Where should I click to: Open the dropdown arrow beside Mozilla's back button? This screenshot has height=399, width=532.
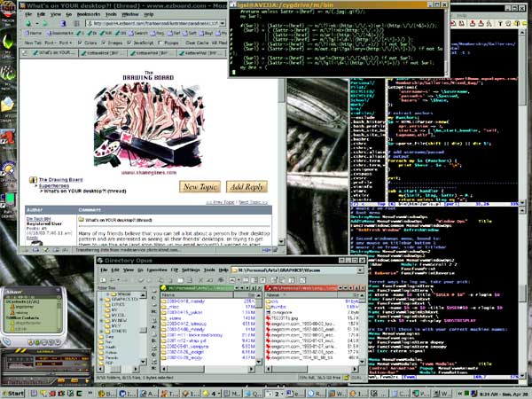tap(36, 24)
